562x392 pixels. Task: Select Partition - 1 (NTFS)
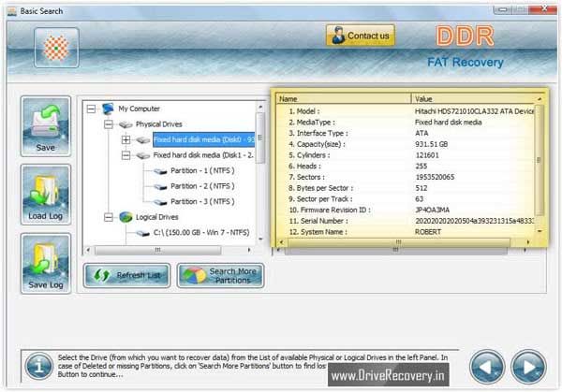pos(202,171)
